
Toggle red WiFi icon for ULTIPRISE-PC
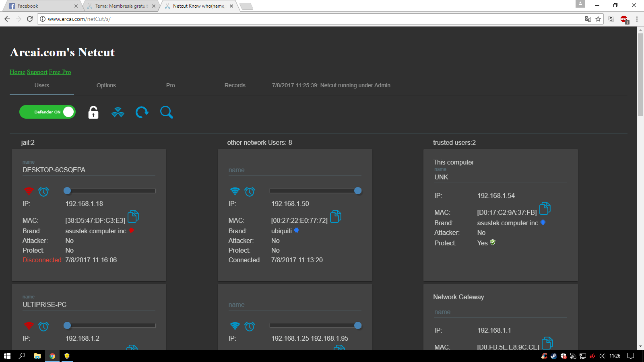point(29,326)
